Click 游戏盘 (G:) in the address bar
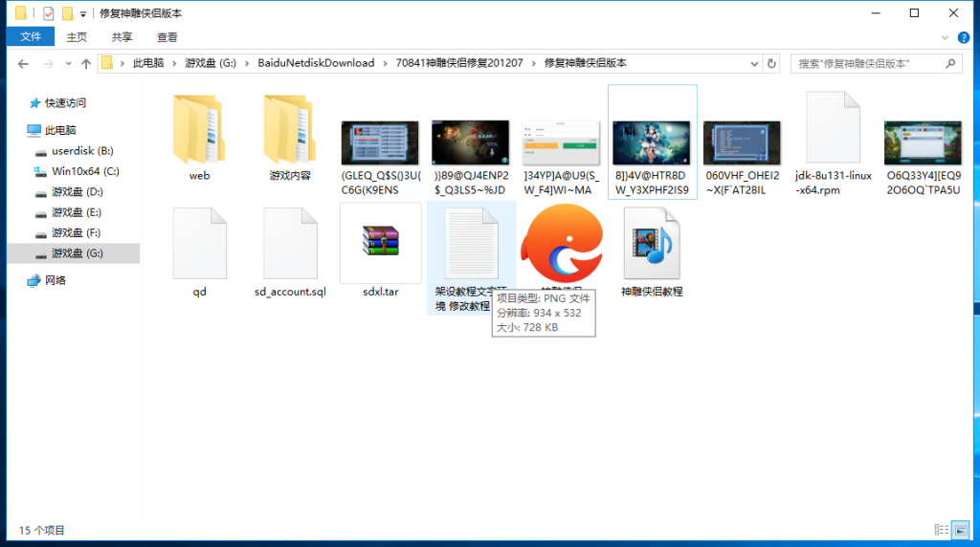The width and height of the screenshot is (980, 547). coord(211,63)
